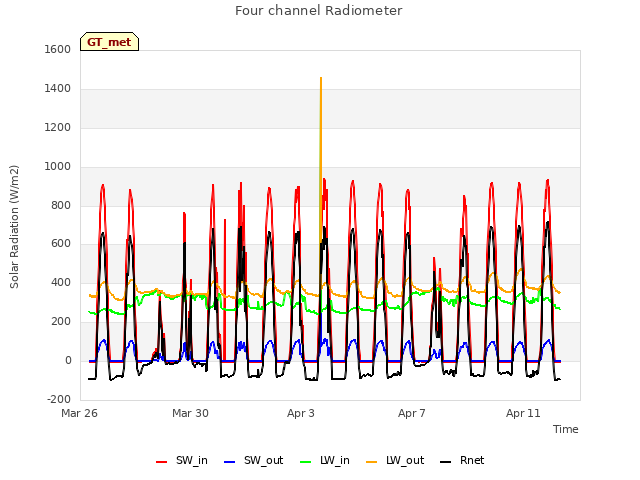Click the 400 y-axis tick label
This screenshot has height=480, width=640.
pyautogui.click(x=61, y=282)
